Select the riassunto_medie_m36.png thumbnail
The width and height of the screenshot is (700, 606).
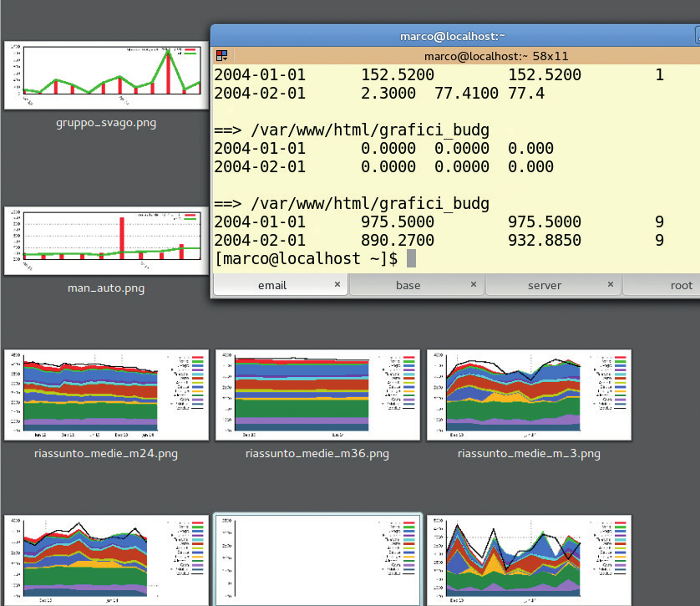318,395
